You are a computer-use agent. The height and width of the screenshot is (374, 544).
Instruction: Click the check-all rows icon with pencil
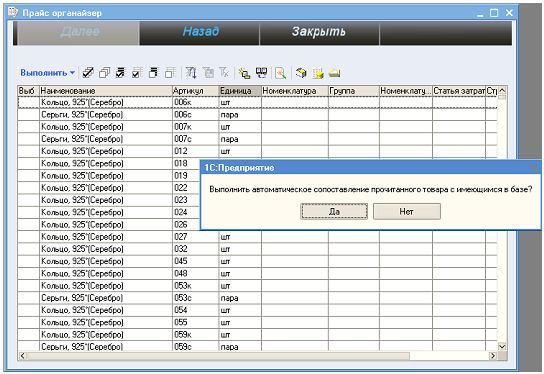(x=88, y=73)
